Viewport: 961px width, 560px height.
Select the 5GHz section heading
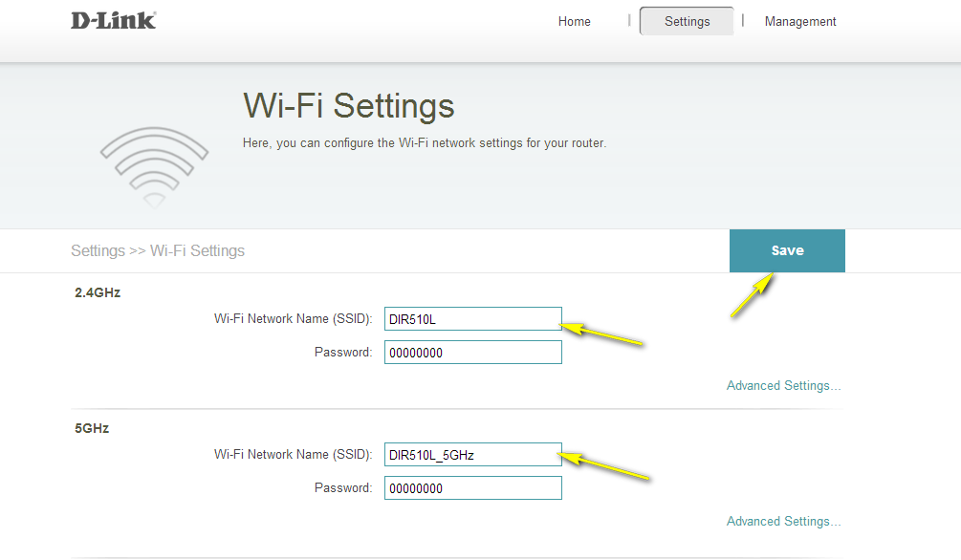click(x=92, y=428)
